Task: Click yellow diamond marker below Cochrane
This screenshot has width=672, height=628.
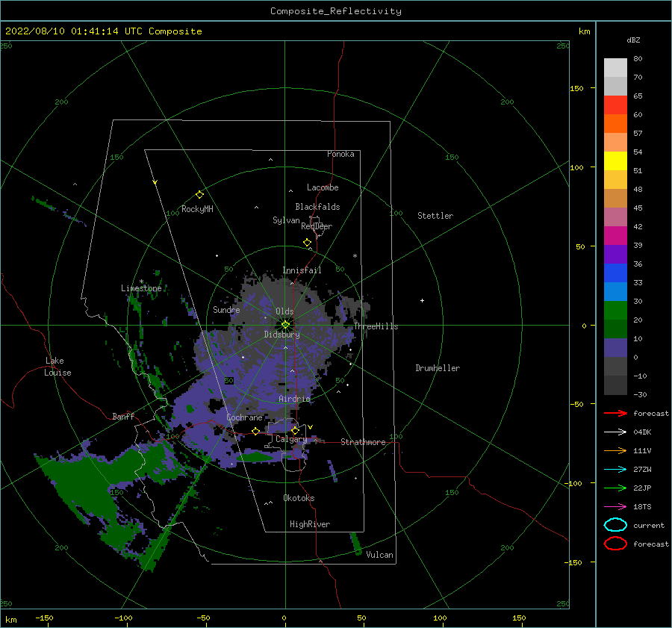Action: point(256,431)
